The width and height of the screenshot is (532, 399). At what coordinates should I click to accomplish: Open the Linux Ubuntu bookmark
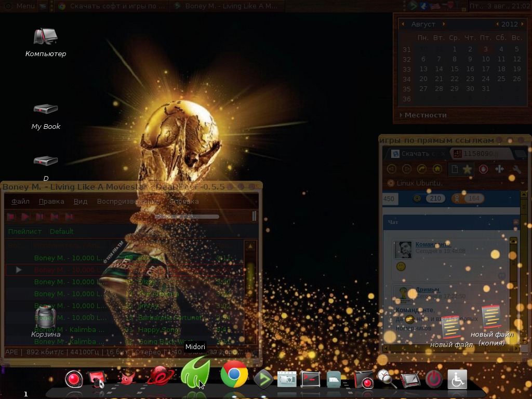[415, 183]
